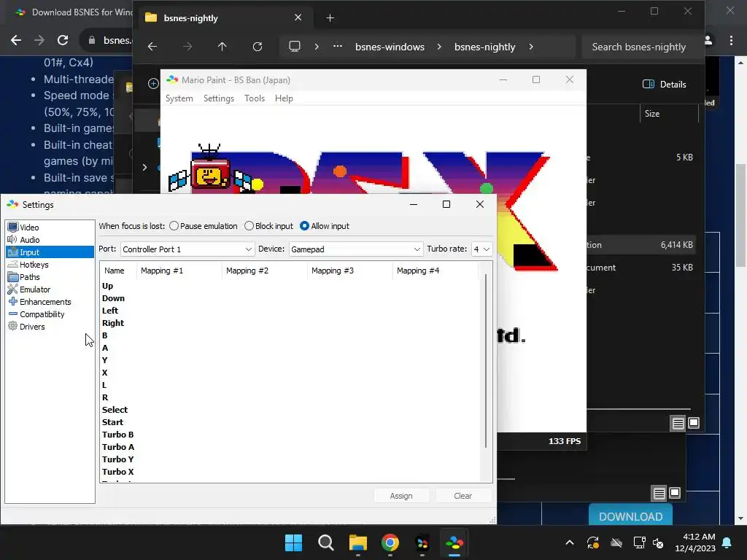This screenshot has width=747, height=560.
Task: Switch Explorer to large thumbnails view
Action: (x=694, y=423)
